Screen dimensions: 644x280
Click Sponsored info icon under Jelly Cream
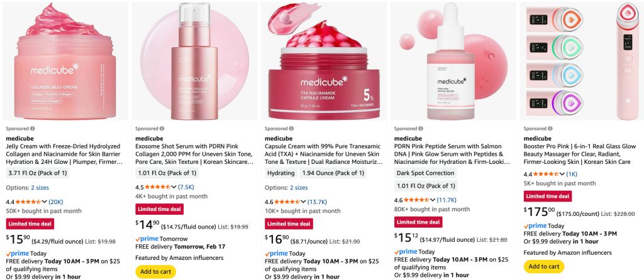pos(33,129)
